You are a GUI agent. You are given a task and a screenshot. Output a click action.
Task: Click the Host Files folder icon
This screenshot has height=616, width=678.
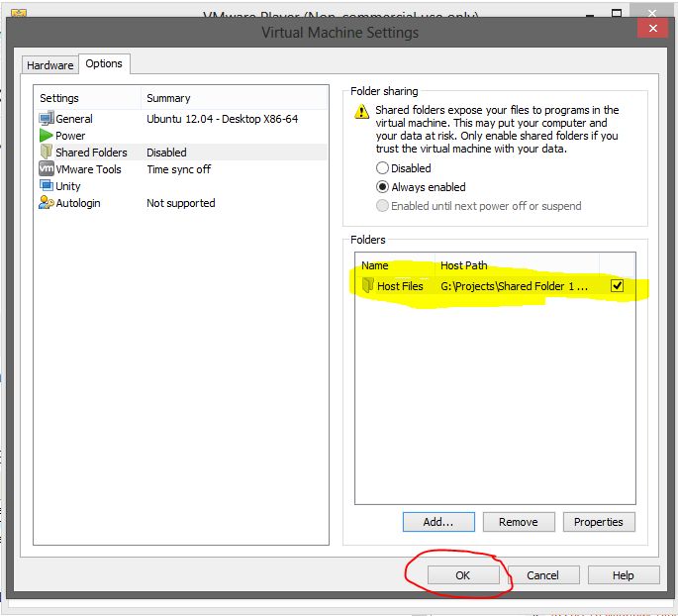367,285
